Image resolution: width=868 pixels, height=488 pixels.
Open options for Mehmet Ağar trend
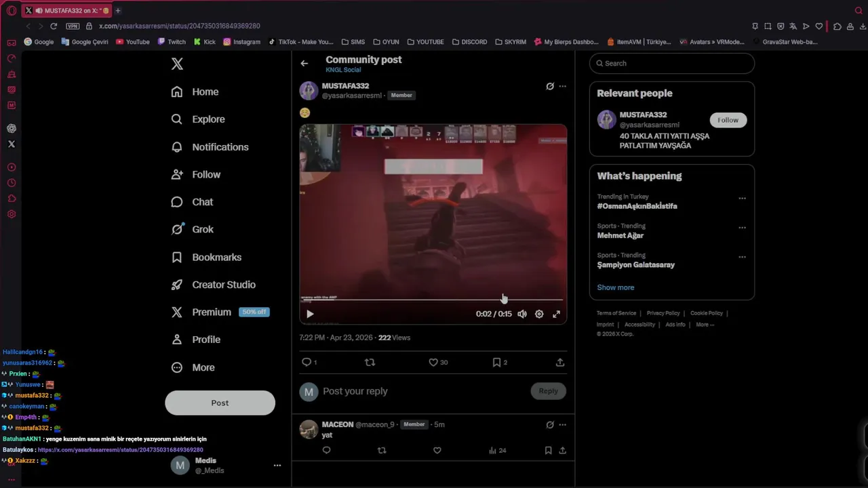[x=742, y=228]
